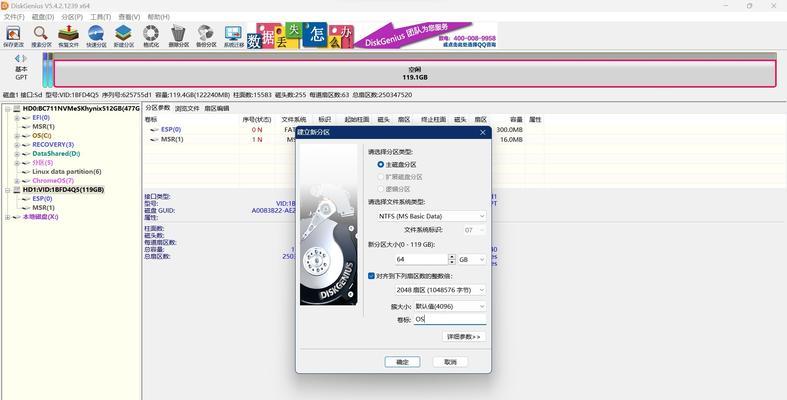Open the 分区(P) menu
This screenshot has height=400, width=787.
pyautogui.click(x=72, y=17)
